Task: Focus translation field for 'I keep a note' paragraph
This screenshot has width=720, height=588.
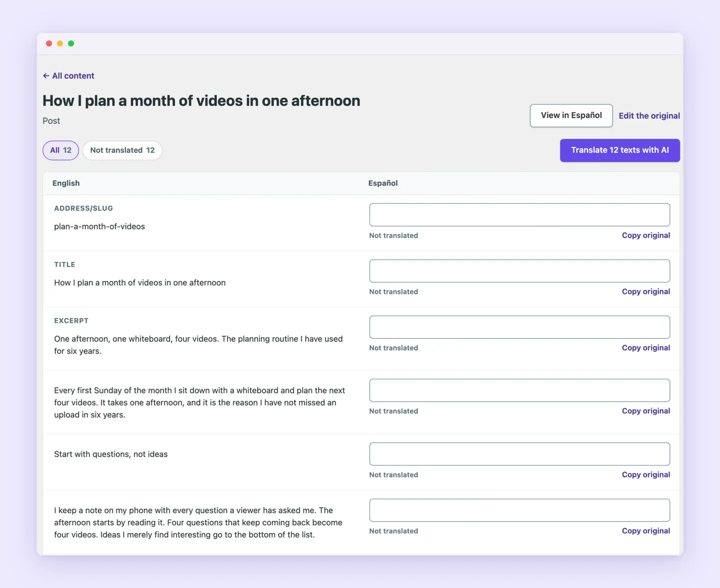Action: (519, 510)
